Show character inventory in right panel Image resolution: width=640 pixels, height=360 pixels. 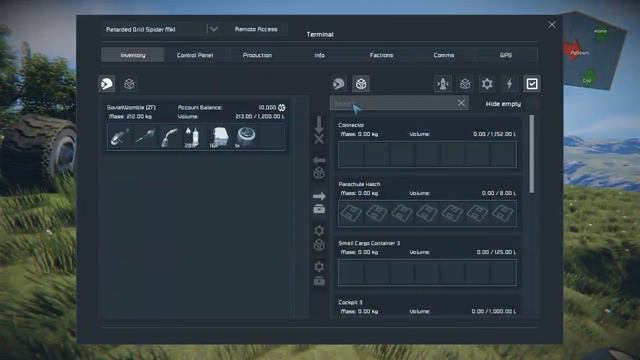[338, 84]
